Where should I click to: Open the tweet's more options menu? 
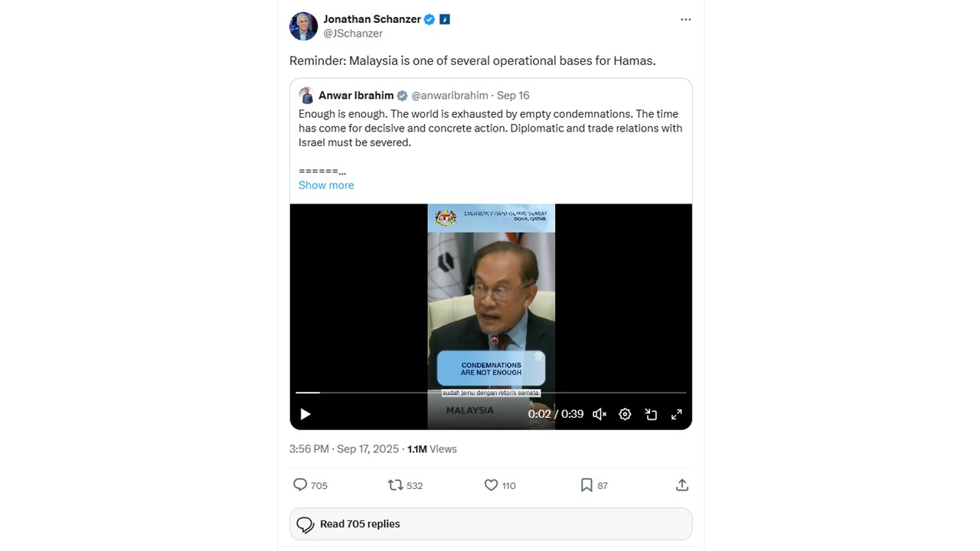[x=685, y=20]
